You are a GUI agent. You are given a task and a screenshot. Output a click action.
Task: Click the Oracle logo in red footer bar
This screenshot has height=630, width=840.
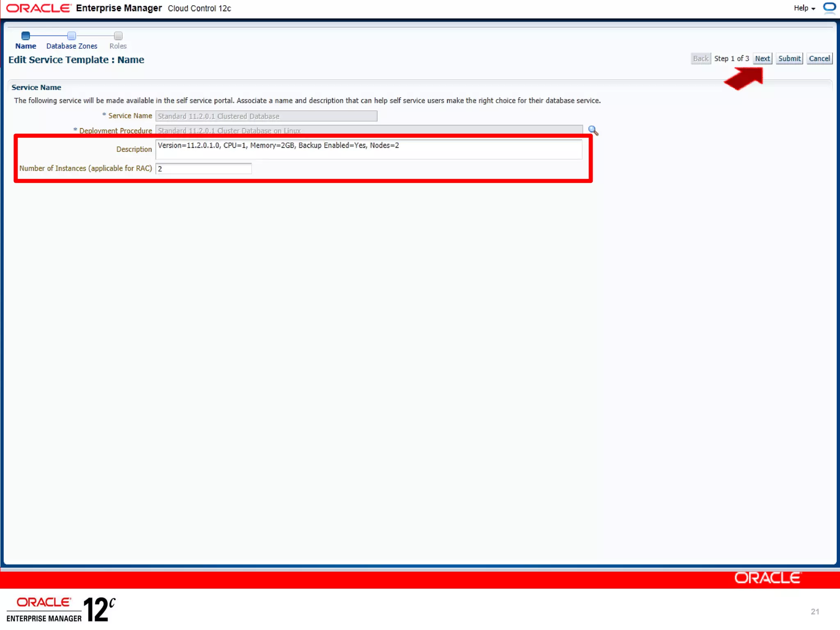[767, 578]
